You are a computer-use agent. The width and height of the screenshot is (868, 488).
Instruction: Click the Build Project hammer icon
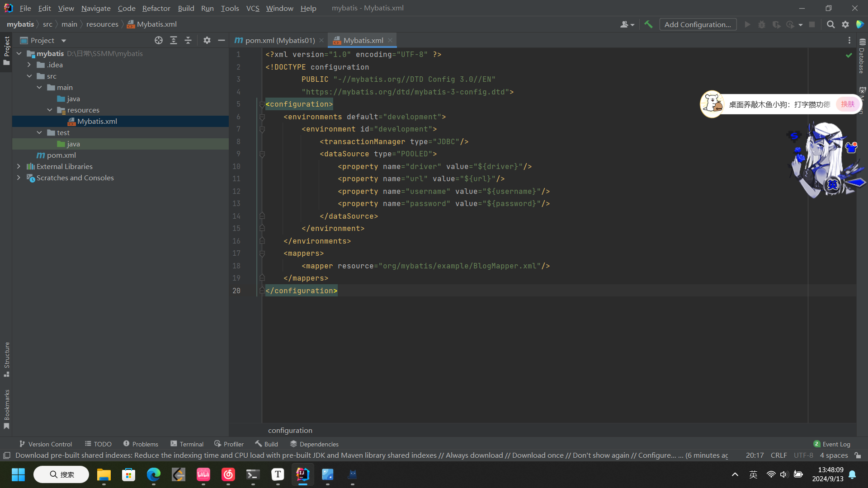pyautogui.click(x=648, y=24)
